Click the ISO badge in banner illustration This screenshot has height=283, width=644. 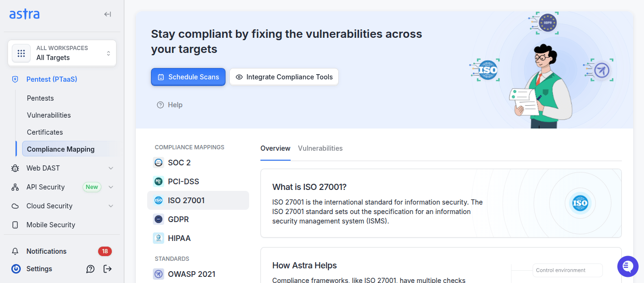point(487,70)
